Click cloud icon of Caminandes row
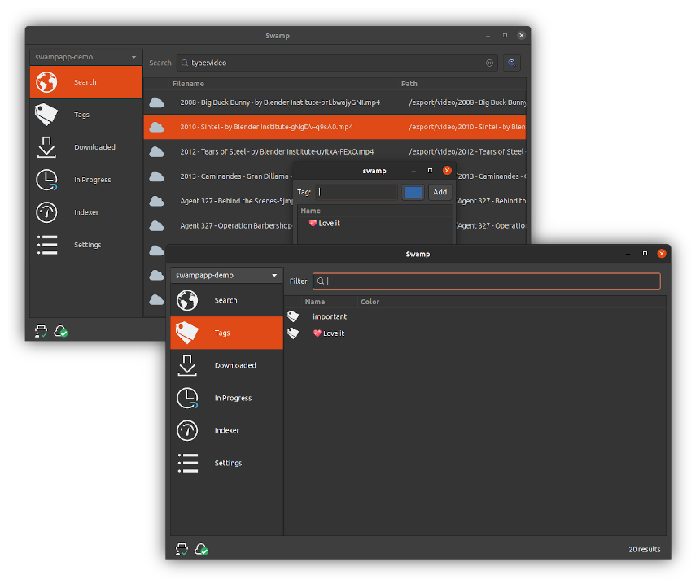 pyautogui.click(x=156, y=176)
